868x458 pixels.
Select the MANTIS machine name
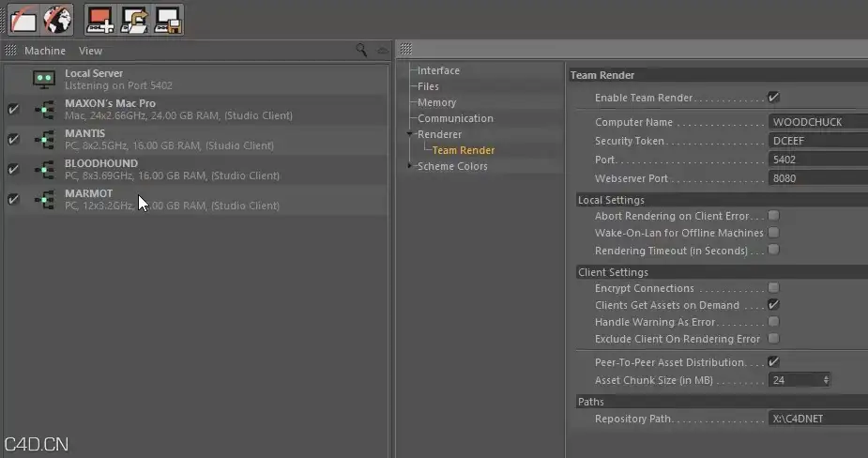pyautogui.click(x=84, y=133)
